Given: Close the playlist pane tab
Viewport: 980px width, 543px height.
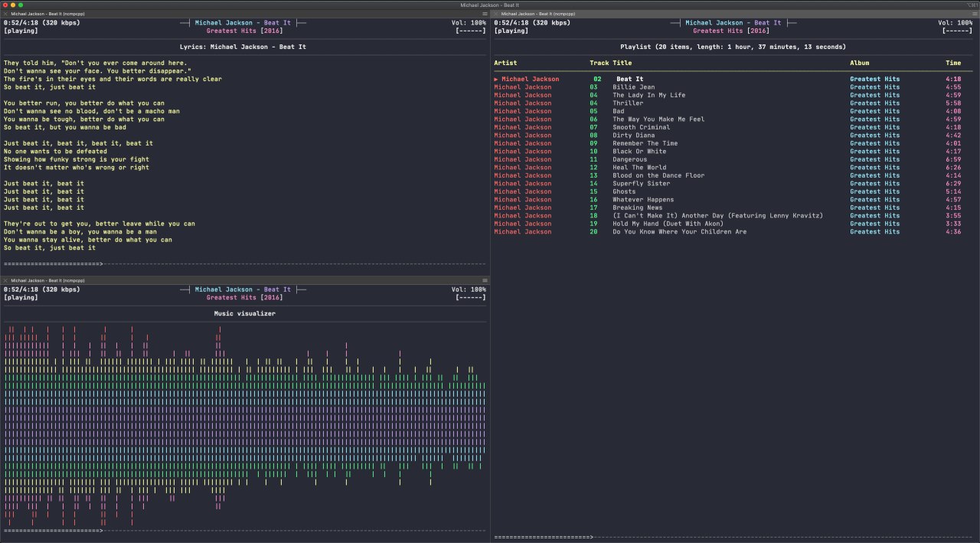Looking at the screenshot, I should (x=495, y=14).
